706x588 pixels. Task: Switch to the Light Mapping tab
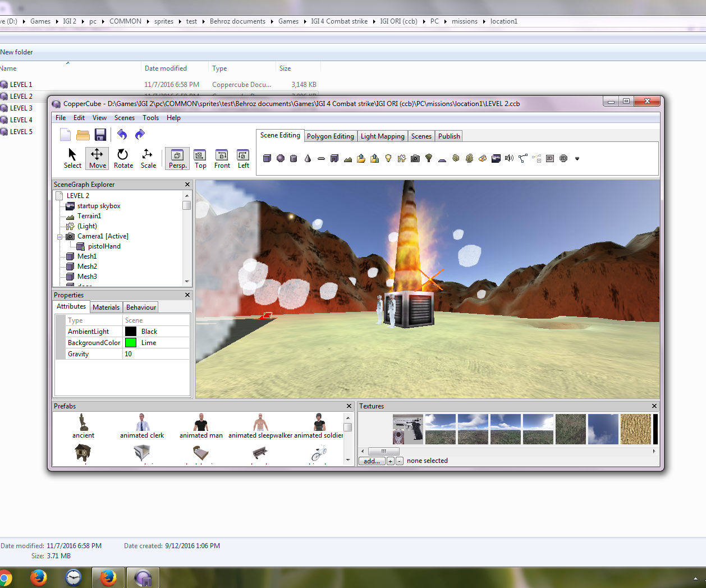point(382,136)
